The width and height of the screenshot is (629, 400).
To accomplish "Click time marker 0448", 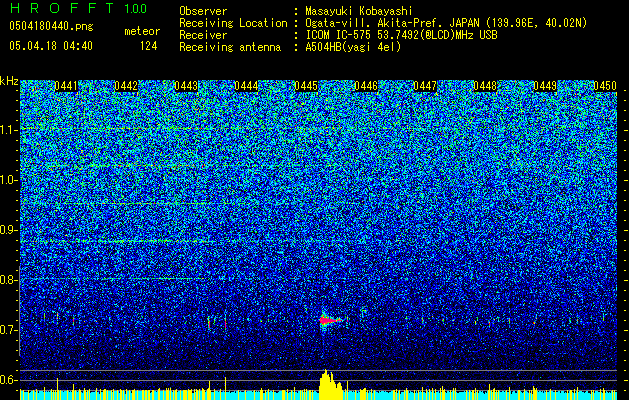I will click(x=485, y=86).
